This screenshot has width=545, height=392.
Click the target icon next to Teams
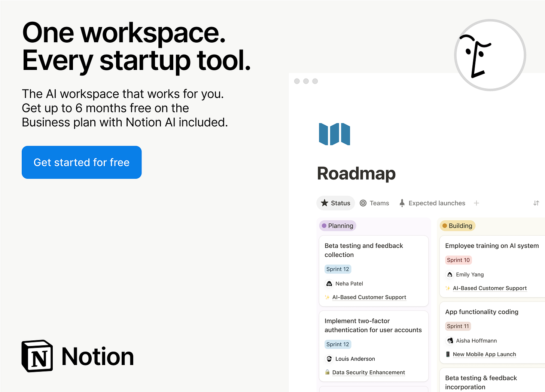363,203
